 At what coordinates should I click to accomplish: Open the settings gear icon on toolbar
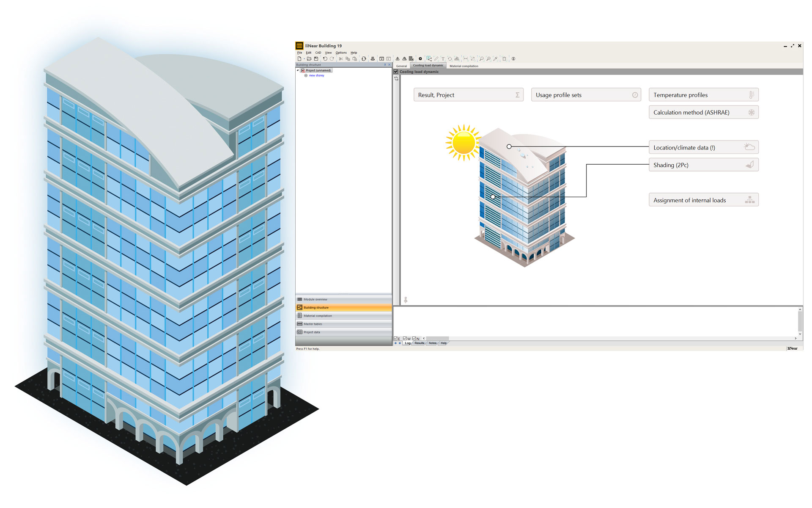click(420, 59)
